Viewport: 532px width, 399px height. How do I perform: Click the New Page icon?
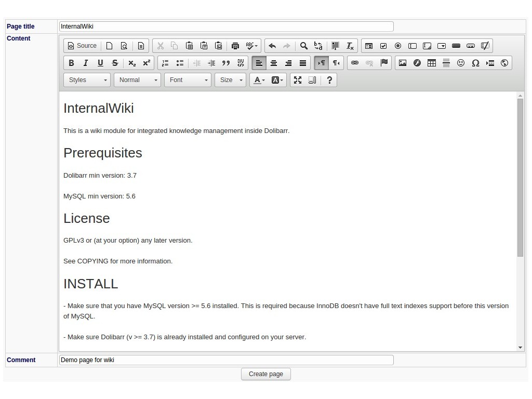pos(109,46)
